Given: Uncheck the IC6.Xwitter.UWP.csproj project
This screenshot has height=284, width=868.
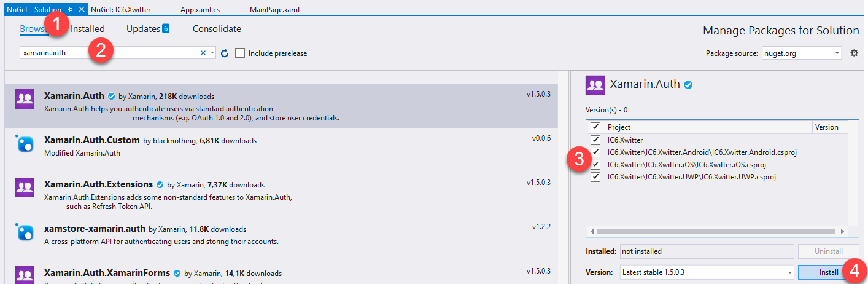Looking at the screenshot, I should pyautogui.click(x=595, y=177).
